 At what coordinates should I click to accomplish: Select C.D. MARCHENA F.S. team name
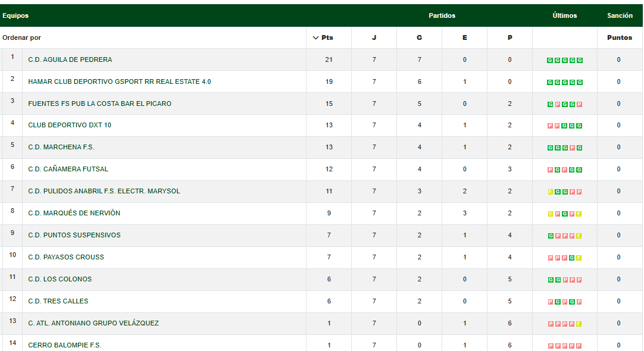tap(61, 147)
